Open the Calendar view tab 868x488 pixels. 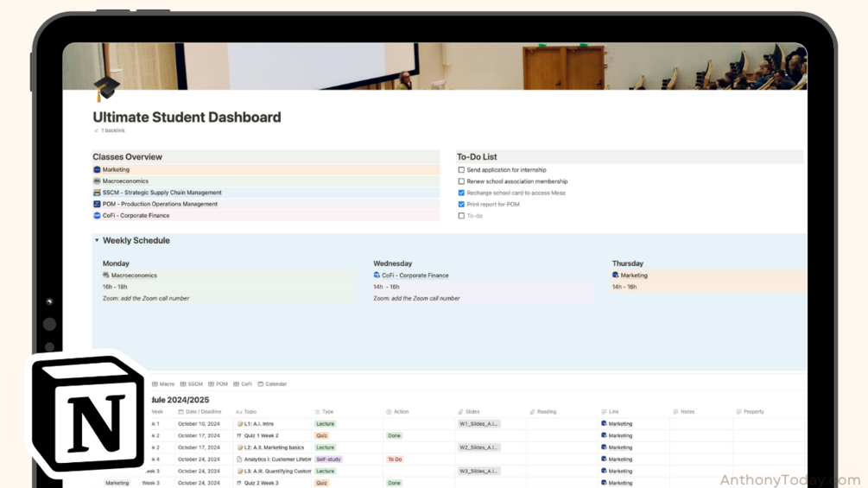272,384
